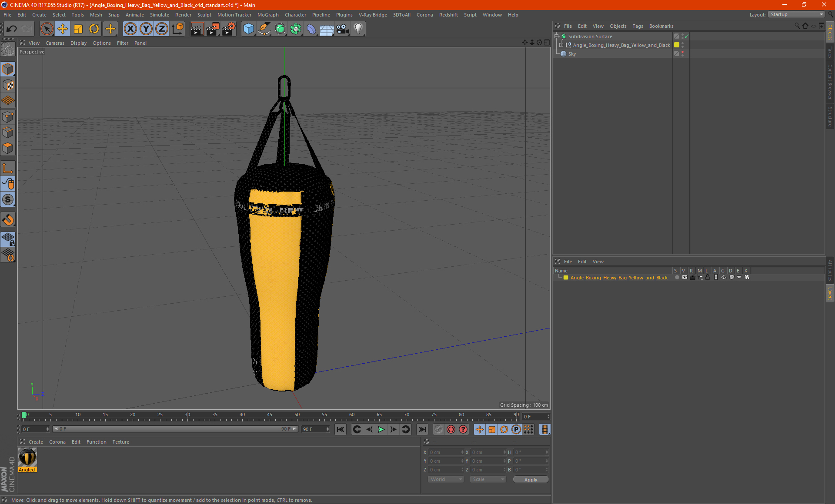The height and width of the screenshot is (504, 835).
Task: Click the Undo arrow icon
Action: [x=12, y=29]
